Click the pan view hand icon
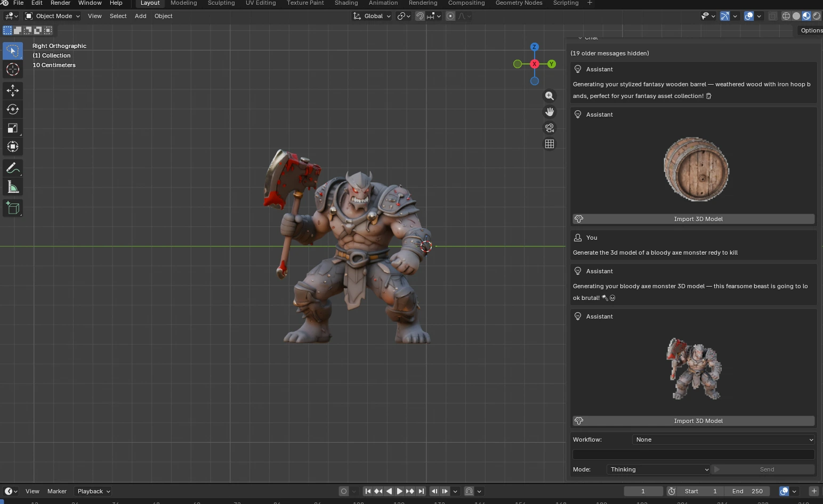Screen dimensions: 823x504 (550, 112)
